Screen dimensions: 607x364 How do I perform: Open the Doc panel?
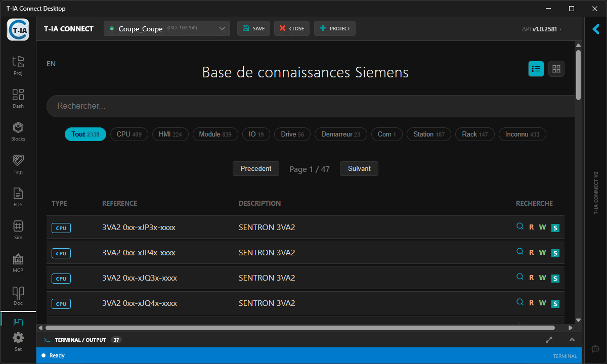18,295
